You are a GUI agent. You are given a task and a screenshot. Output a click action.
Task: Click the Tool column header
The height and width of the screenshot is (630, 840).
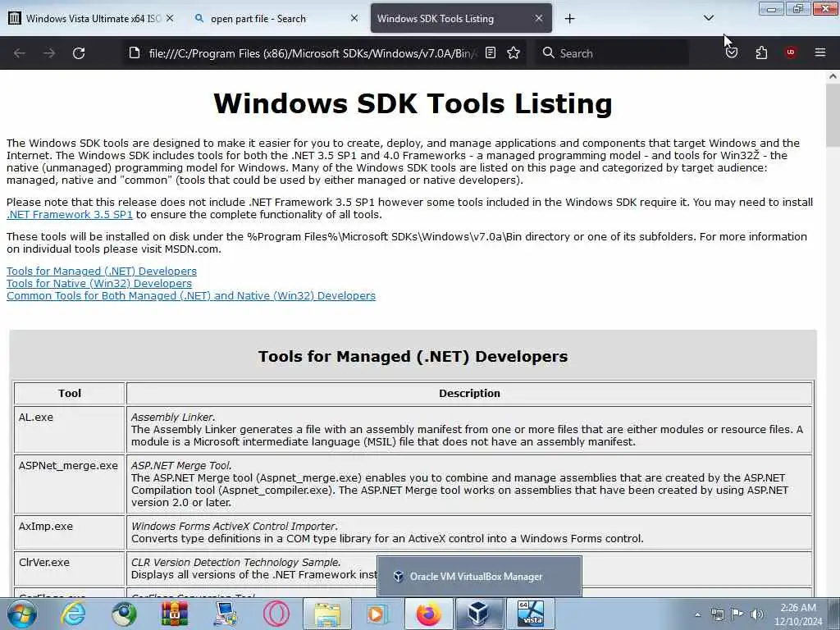click(x=70, y=393)
